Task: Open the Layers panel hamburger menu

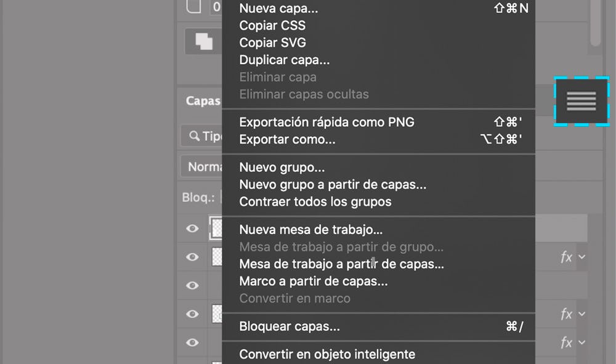Action: [581, 100]
